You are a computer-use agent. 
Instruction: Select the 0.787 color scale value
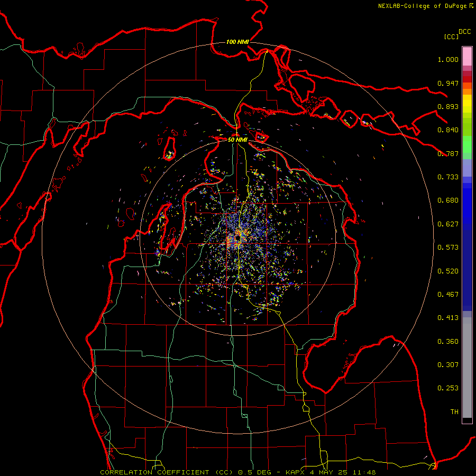pyautogui.click(x=448, y=153)
